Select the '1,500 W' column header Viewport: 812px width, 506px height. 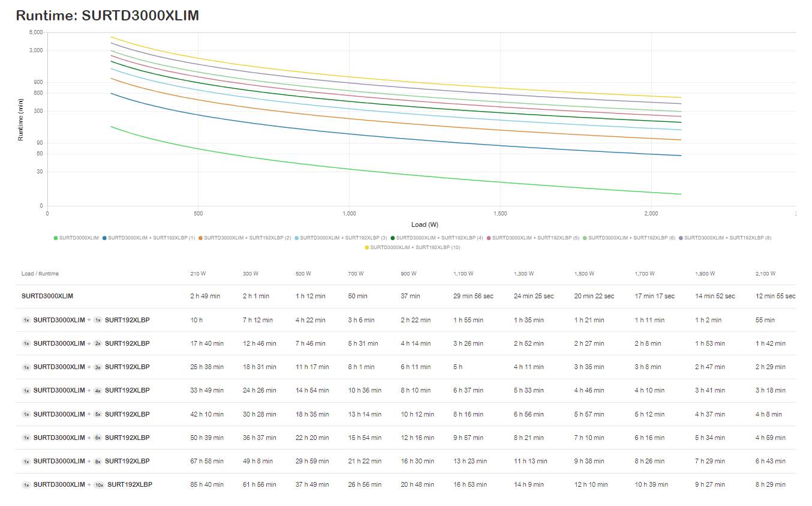click(x=584, y=274)
